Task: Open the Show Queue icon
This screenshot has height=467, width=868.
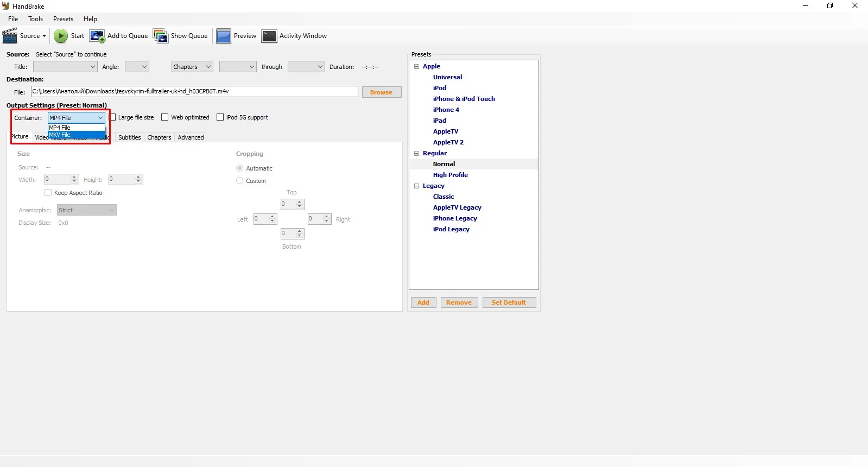Action: (x=161, y=36)
